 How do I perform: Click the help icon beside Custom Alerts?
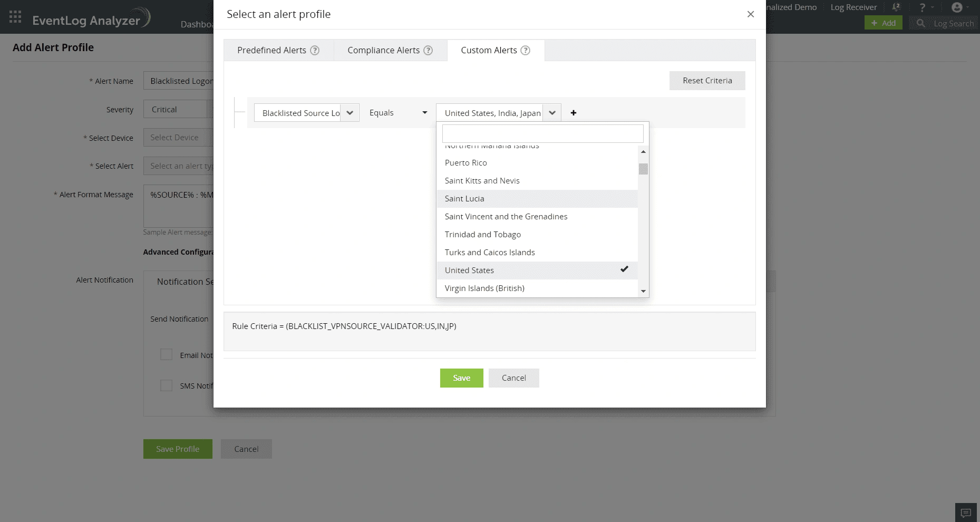click(x=525, y=51)
